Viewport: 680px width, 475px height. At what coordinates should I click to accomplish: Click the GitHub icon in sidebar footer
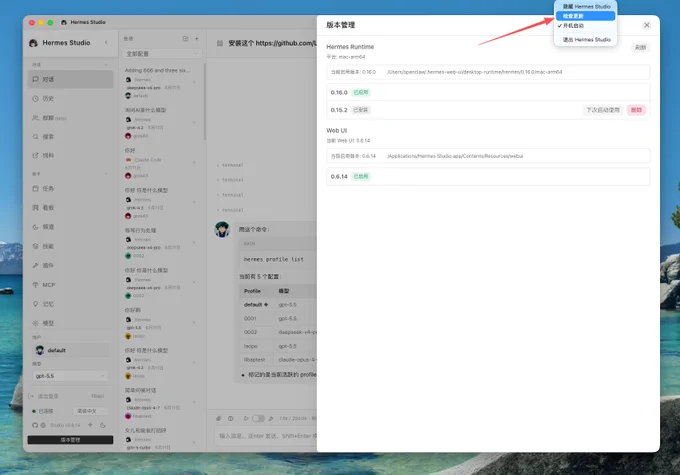tap(35, 425)
